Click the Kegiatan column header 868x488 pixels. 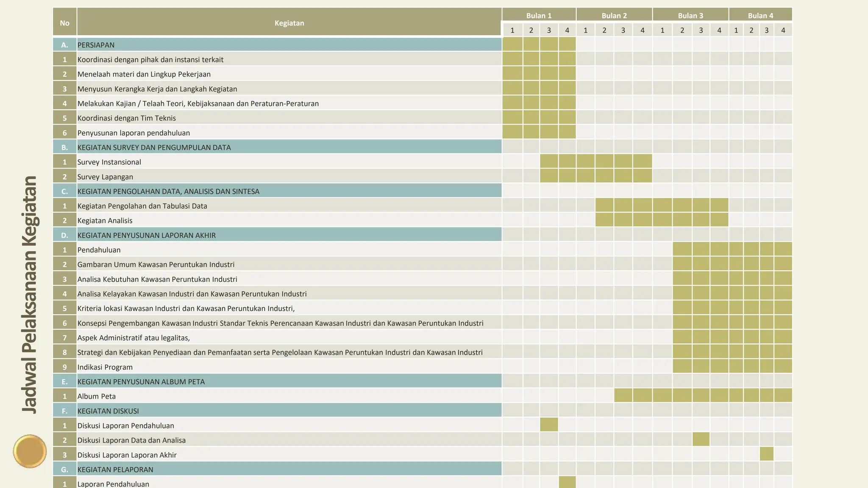tap(289, 23)
